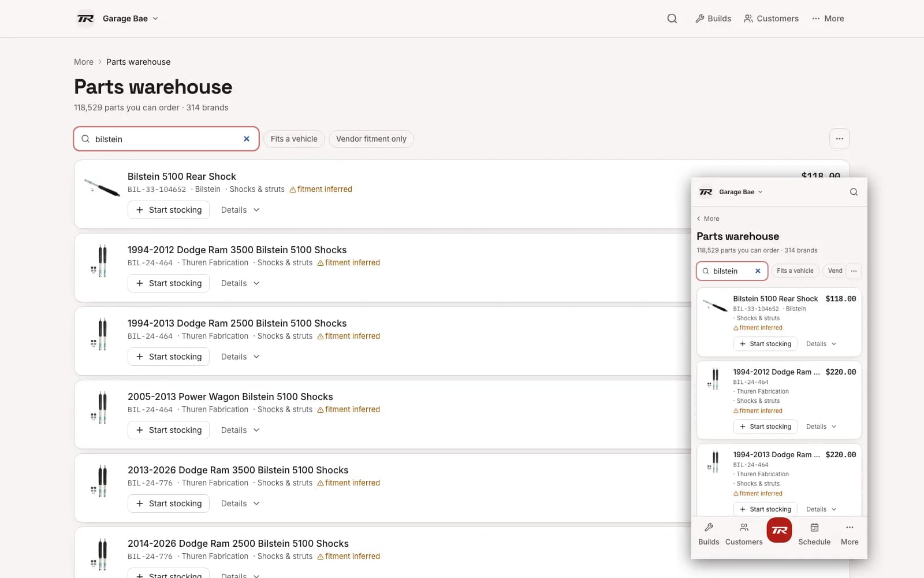Open the 2014-2026 Dodge Ram 2500 Bilstein 5100 Shocks title
The image size is (924, 578).
(x=238, y=543)
